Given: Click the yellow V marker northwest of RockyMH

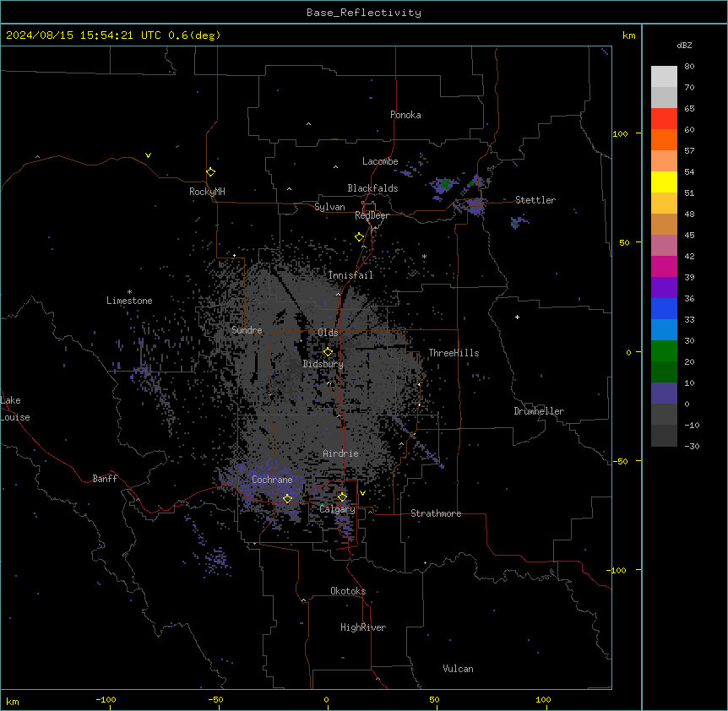Looking at the screenshot, I should click(148, 155).
